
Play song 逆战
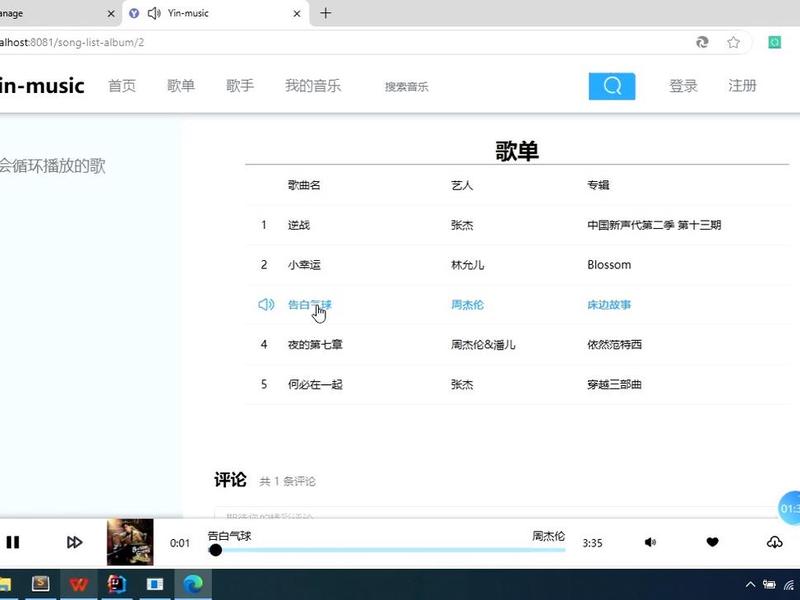298,225
